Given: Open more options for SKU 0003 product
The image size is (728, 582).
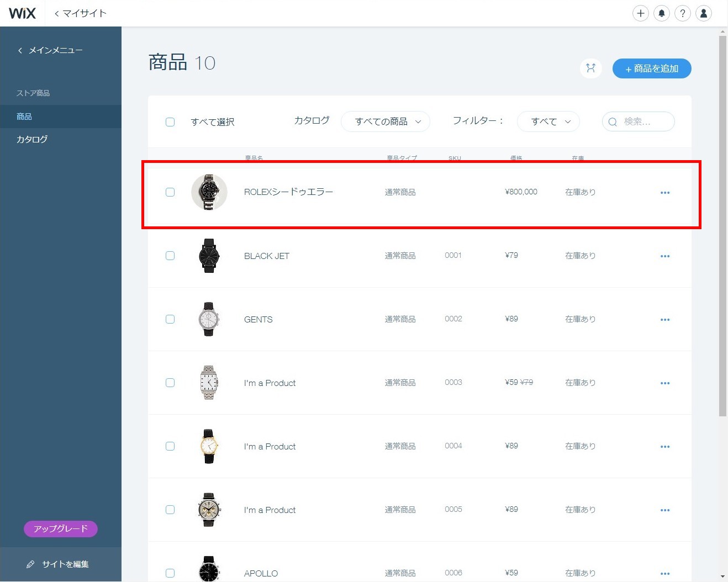Looking at the screenshot, I should point(665,383).
